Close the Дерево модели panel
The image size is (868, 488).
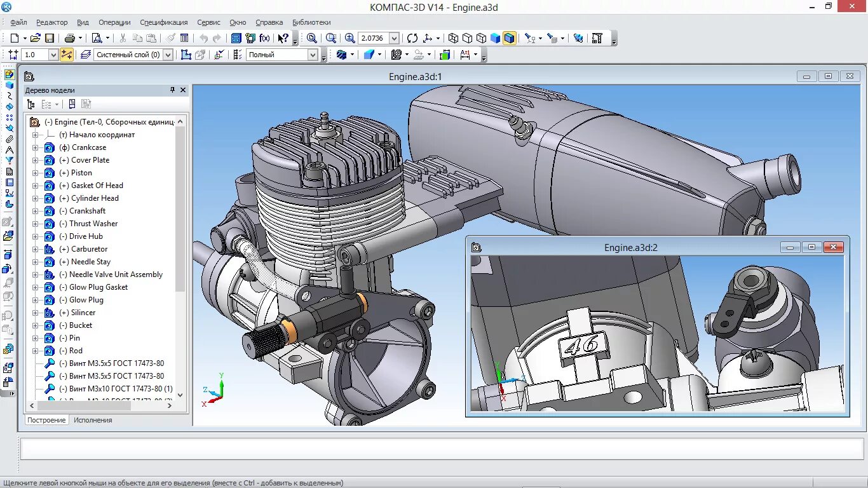(x=183, y=90)
